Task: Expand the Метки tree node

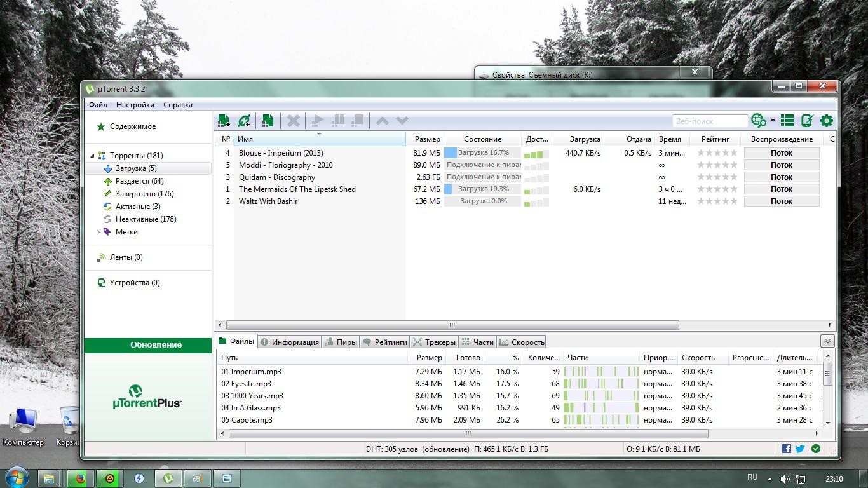Action: (x=98, y=232)
